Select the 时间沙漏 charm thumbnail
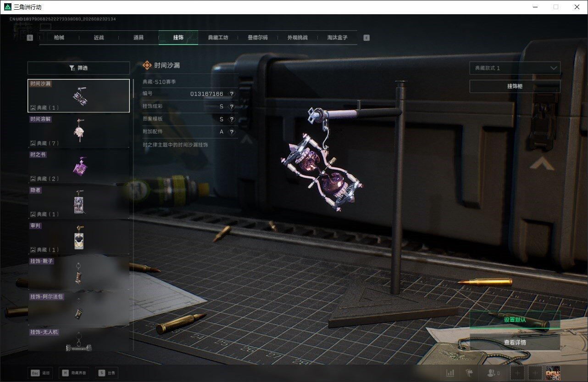This screenshot has height=382, width=588. [x=78, y=95]
